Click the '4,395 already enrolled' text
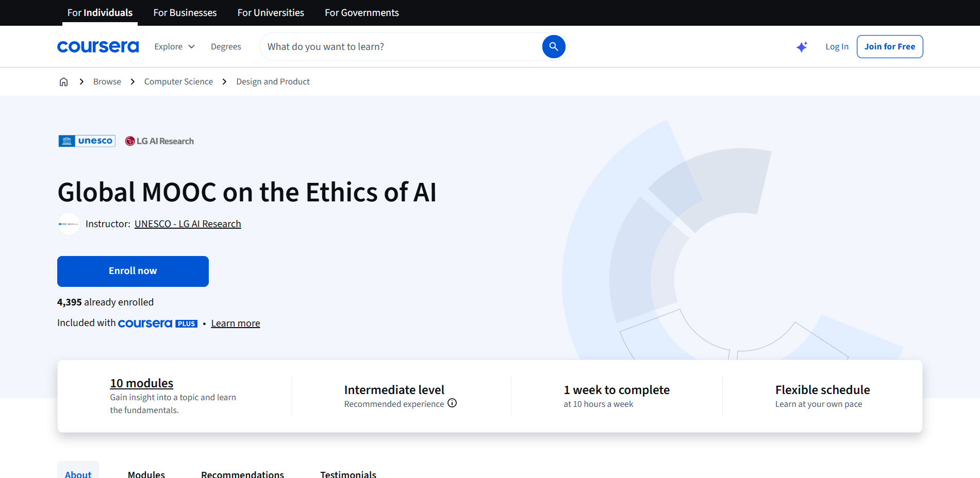The height and width of the screenshot is (478, 980). tap(105, 302)
